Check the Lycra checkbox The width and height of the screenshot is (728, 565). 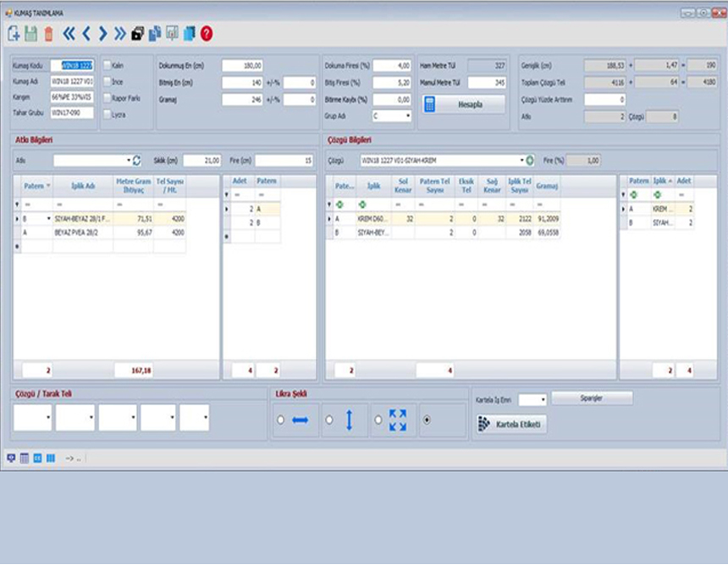click(107, 114)
